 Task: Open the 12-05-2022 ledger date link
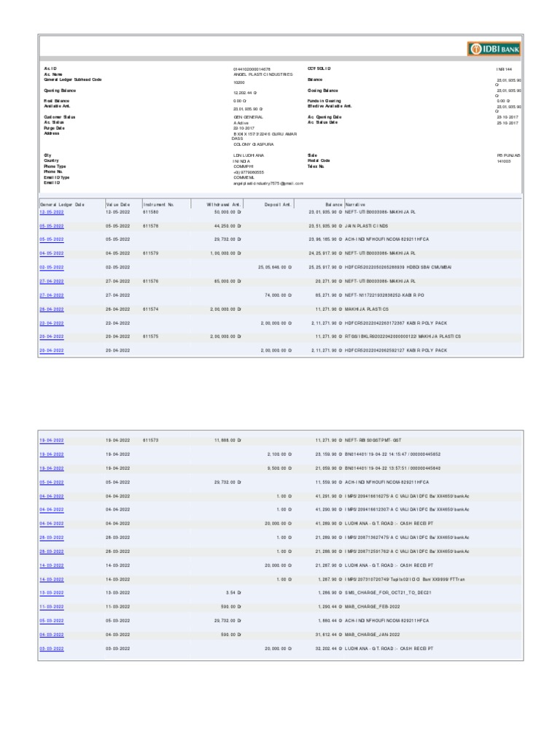[52, 212]
